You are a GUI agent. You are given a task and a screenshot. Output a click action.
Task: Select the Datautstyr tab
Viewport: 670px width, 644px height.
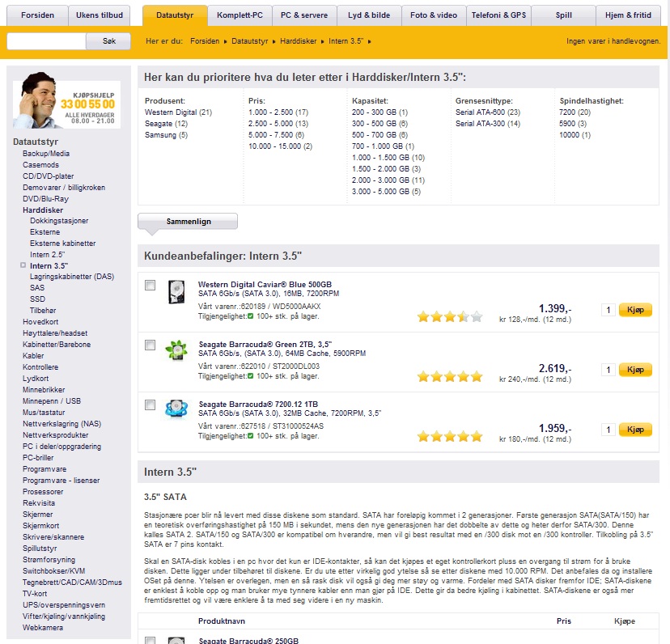tap(175, 15)
